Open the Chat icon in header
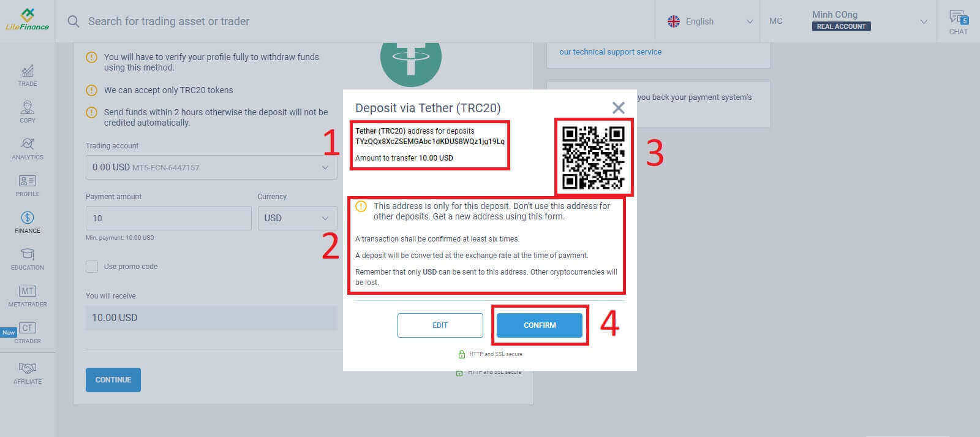This screenshot has width=980, height=437. pyautogui.click(x=959, y=21)
